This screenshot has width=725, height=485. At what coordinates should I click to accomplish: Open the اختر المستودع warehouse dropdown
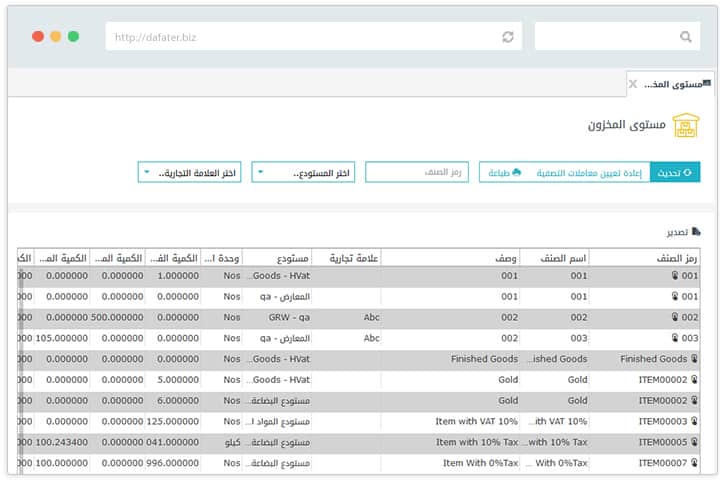[x=304, y=173]
